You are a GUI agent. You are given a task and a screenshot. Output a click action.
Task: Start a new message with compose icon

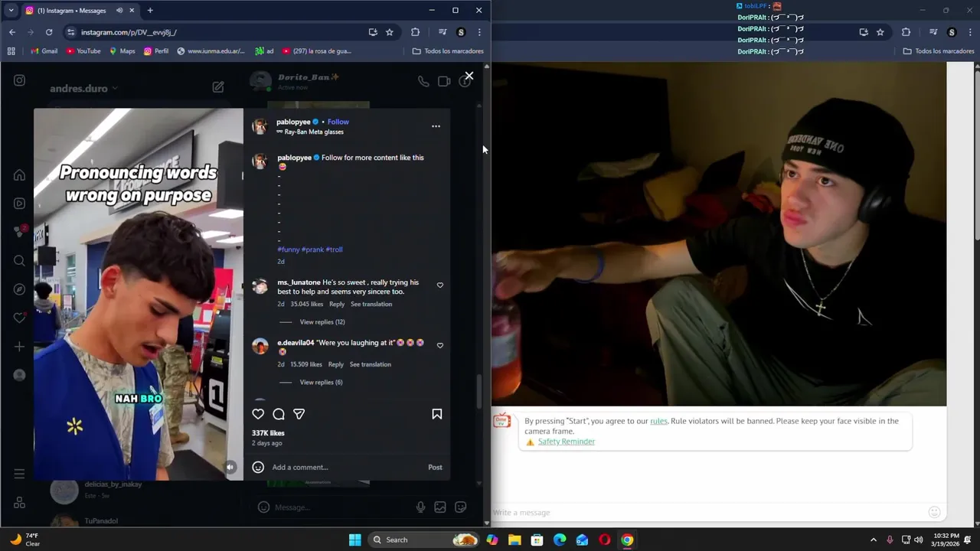218,87
